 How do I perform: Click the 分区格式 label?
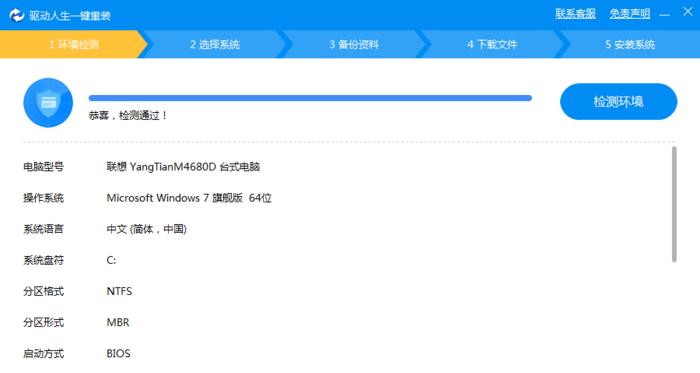43,291
